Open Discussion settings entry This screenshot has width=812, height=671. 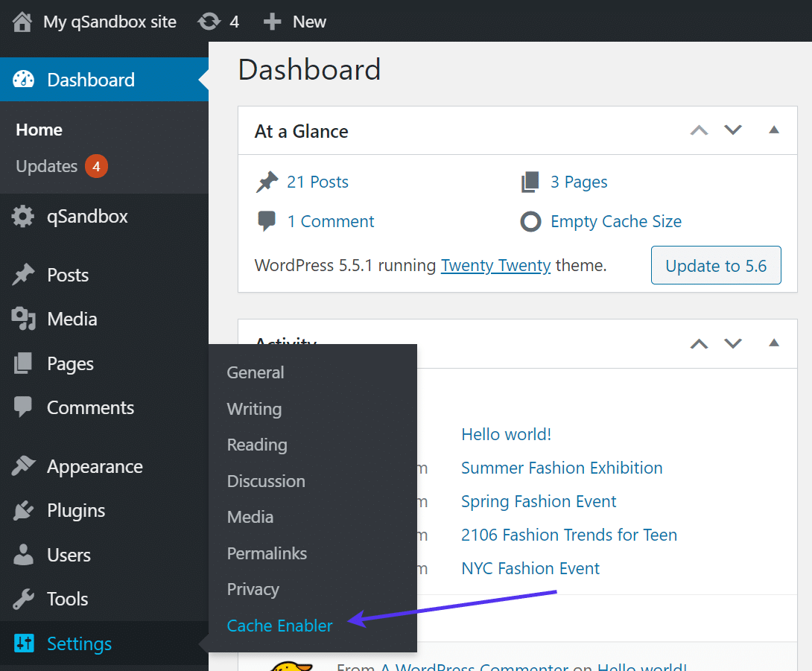(266, 481)
